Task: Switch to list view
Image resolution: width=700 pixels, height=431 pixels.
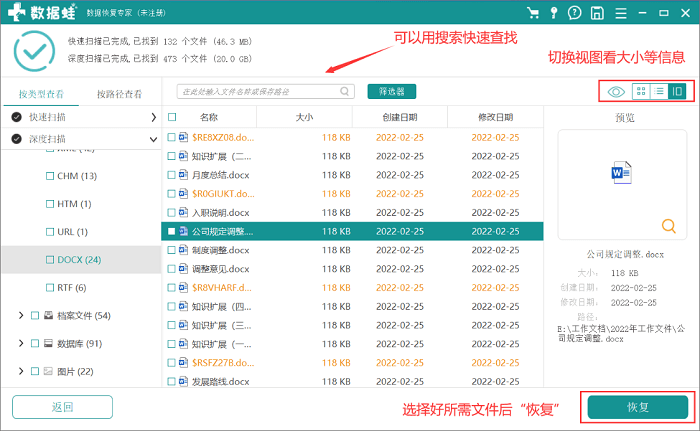Action: (659, 92)
